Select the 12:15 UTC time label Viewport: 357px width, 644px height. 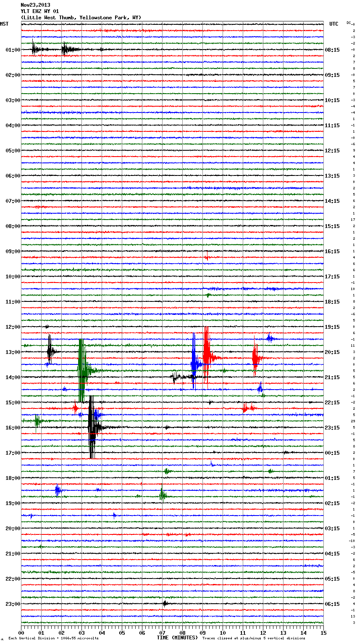[332, 151]
